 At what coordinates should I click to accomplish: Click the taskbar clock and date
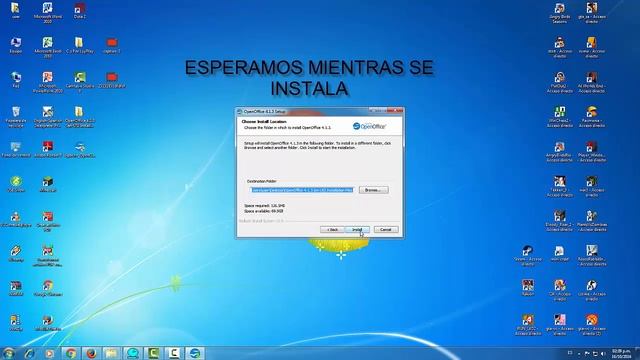(621, 353)
